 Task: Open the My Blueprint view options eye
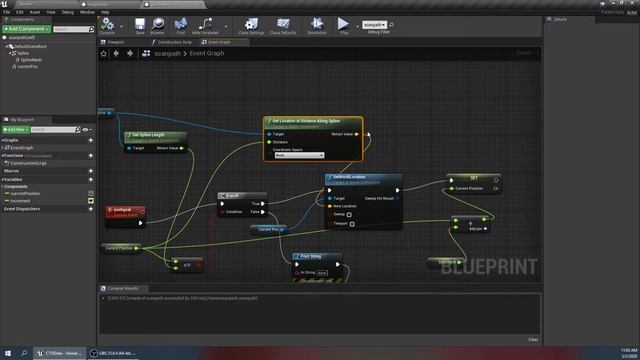click(x=85, y=130)
